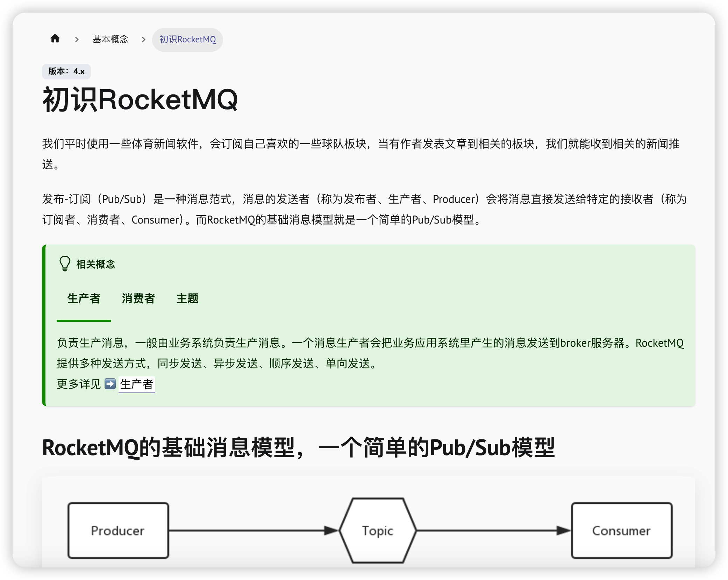Click the blue arrow emoji after 更多详见
The width and height of the screenshot is (728, 580).
[110, 384]
